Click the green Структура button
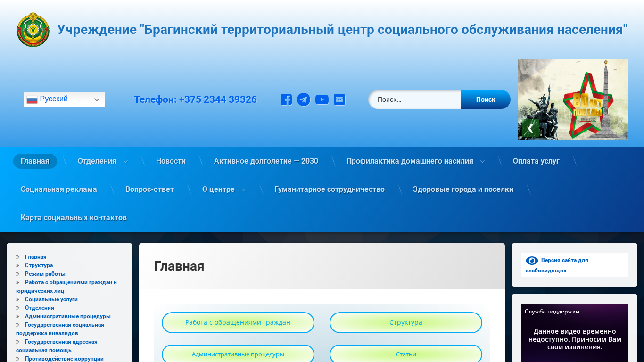Image resolution: width=644 pixels, height=362 pixels. [406, 322]
